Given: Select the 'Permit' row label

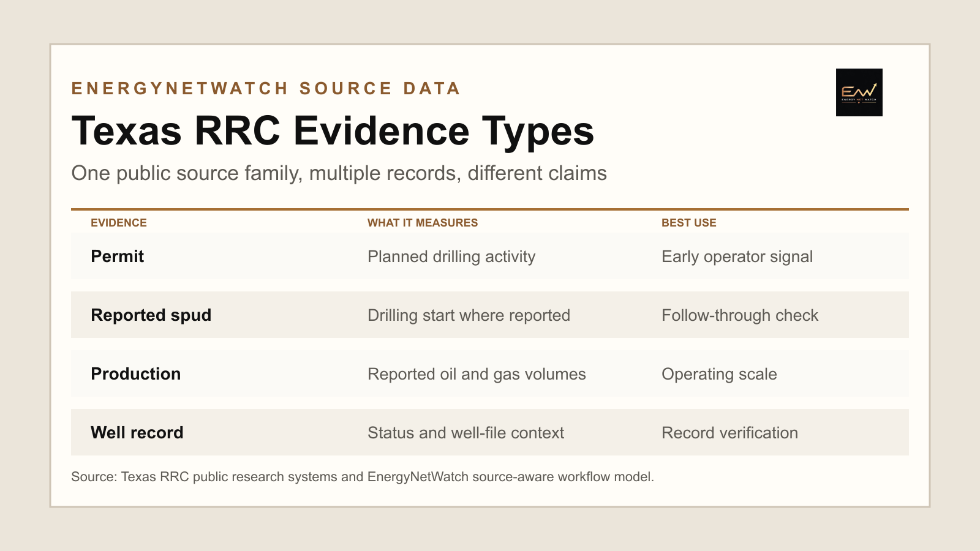Looking at the screenshot, I should [x=117, y=257].
